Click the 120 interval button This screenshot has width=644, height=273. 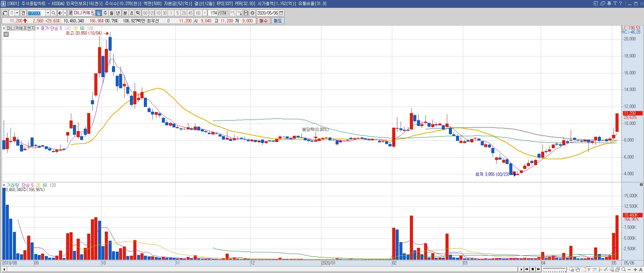pyautogui.click(x=152, y=13)
